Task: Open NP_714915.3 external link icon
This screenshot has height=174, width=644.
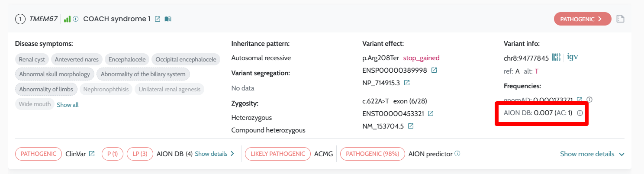Action: point(407,82)
